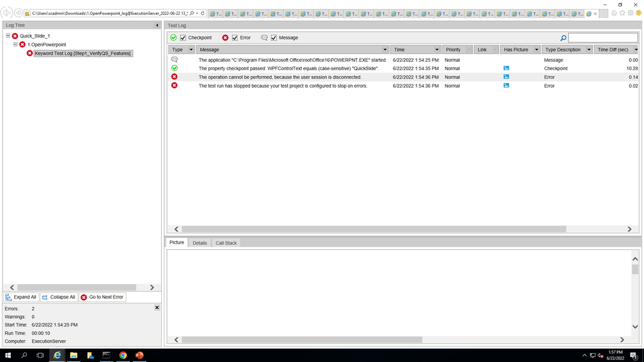The height and width of the screenshot is (362, 644).
Task: Collapse the Log Tree panel with arrow
Action: coord(157,26)
